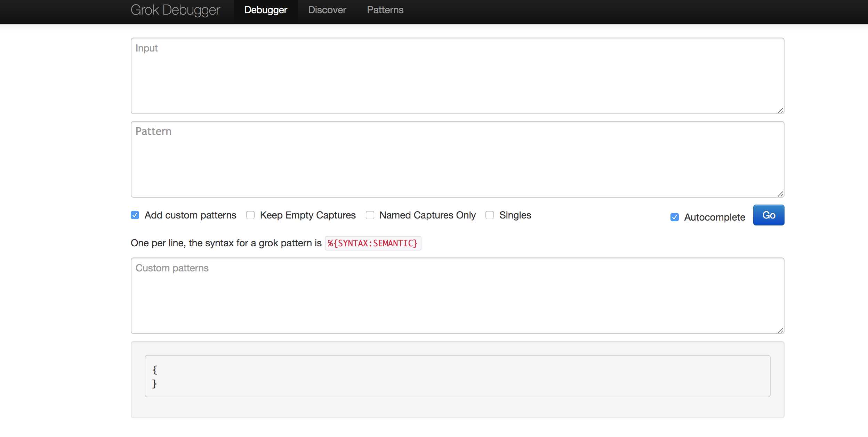Run the pattern with Go button
The image size is (868, 437).
[769, 215]
